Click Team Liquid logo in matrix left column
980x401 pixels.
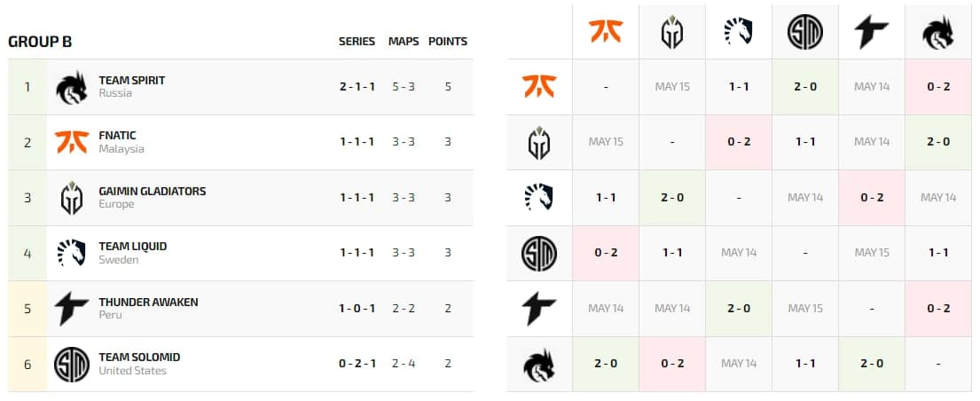[x=539, y=198]
